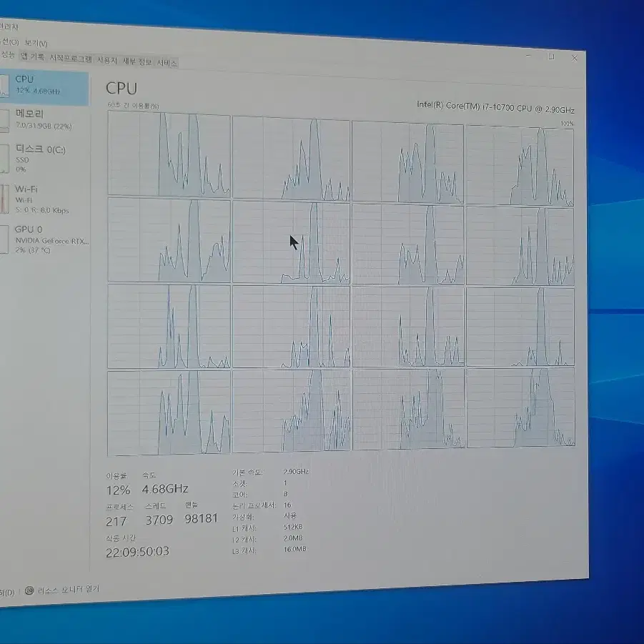The height and width of the screenshot is (644, 644).
Task: Click the Intel(R) Core(TM) i7-10700 processor name
Action: coord(495,107)
